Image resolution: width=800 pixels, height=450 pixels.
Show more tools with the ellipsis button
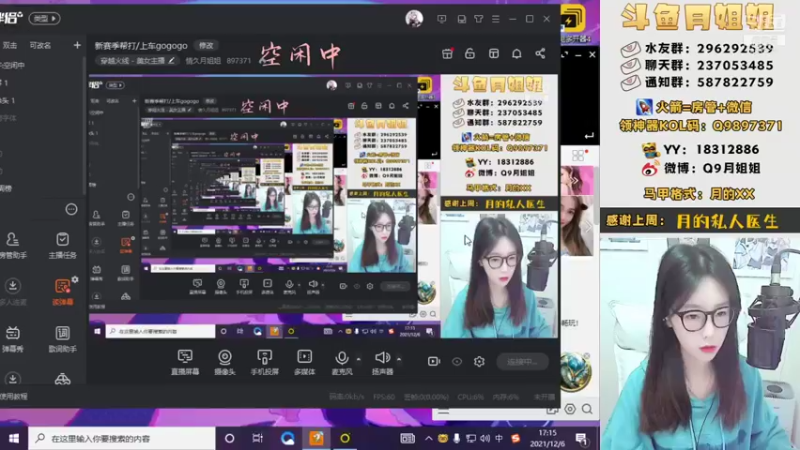coord(71,209)
